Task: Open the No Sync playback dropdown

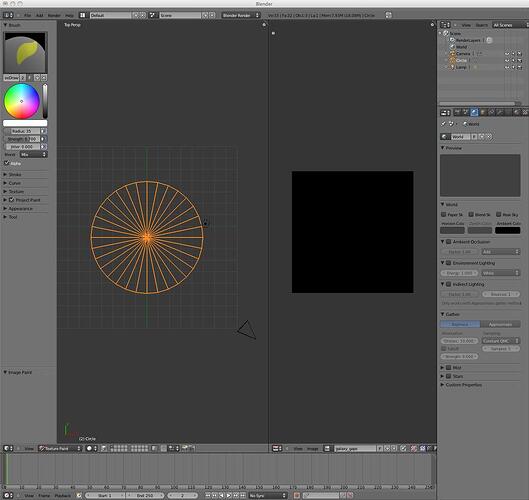Action: click(268, 495)
